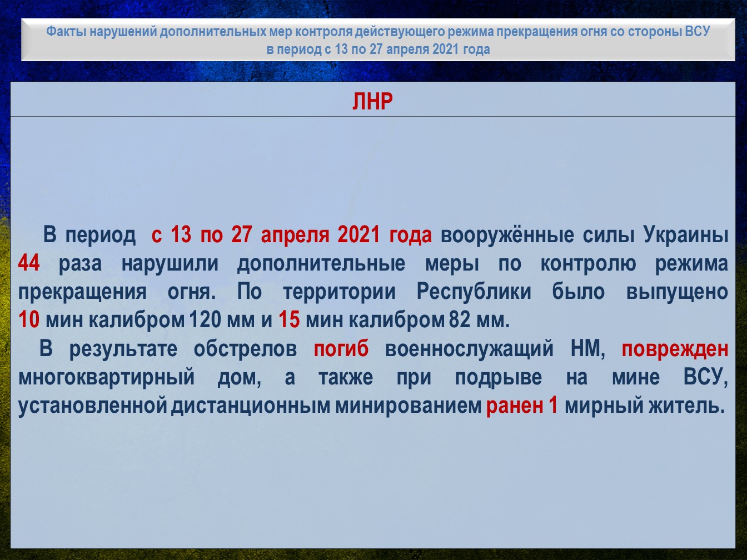Click the red word погиб
Viewport: 747px width, 560px height.
(341, 349)
